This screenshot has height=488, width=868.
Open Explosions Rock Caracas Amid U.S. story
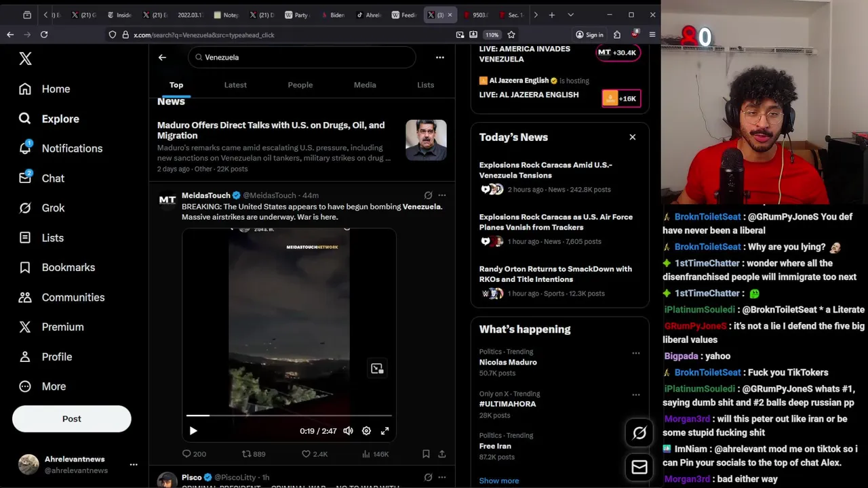(x=546, y=170)
